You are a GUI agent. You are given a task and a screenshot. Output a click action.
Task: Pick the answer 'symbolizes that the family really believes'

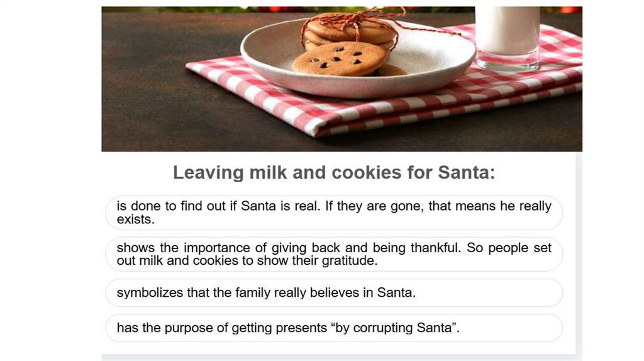(333, 292)
